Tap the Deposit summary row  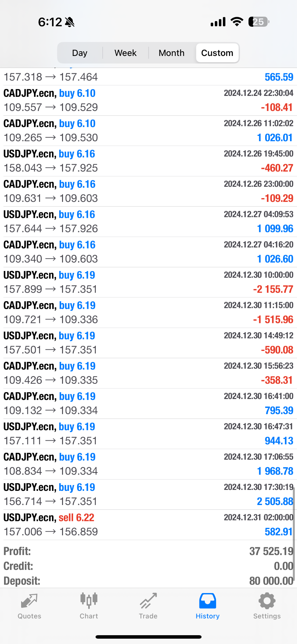pos(148,581)
